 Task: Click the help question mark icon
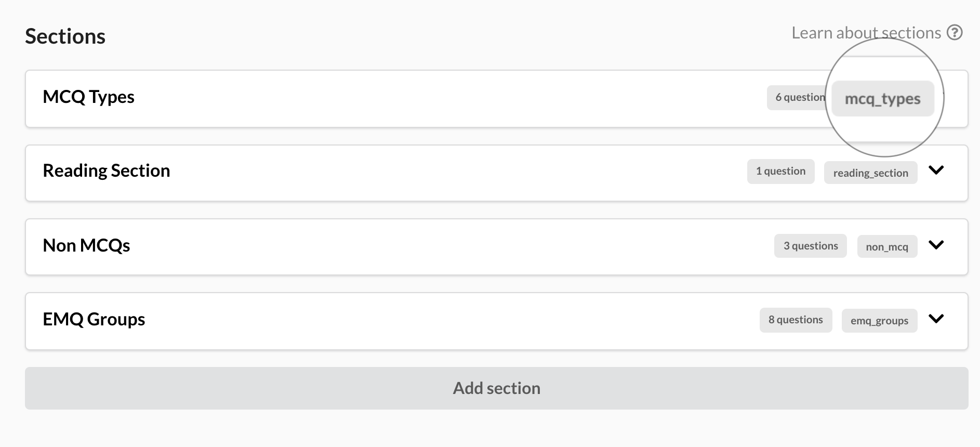point(955,33)
